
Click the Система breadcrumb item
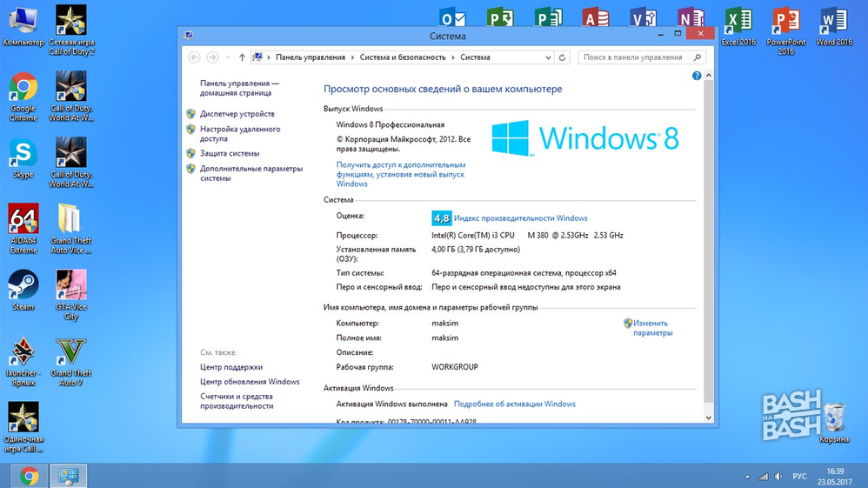tap(475, 57)
